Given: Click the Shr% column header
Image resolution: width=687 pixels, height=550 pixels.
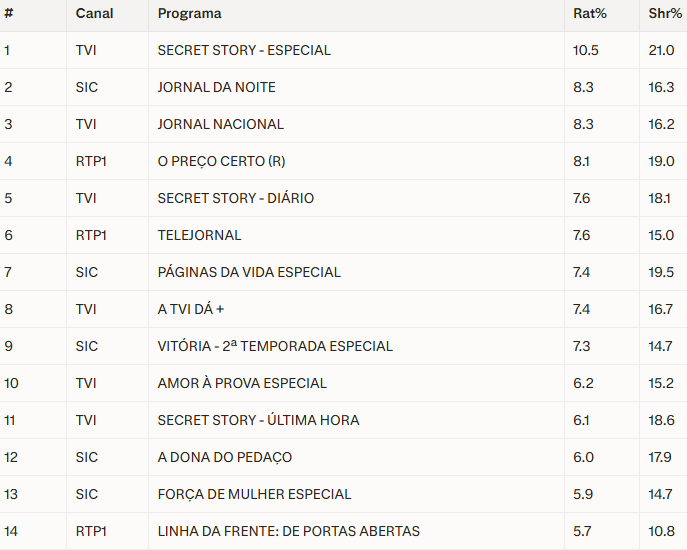Looking at the screenshot, I should coord(665,14).
